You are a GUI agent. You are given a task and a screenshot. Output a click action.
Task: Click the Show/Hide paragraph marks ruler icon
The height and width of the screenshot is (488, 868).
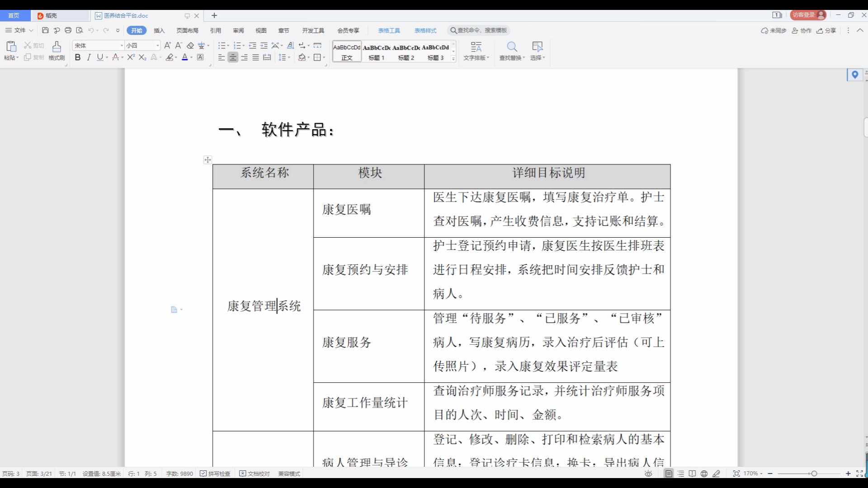point(318,45)
